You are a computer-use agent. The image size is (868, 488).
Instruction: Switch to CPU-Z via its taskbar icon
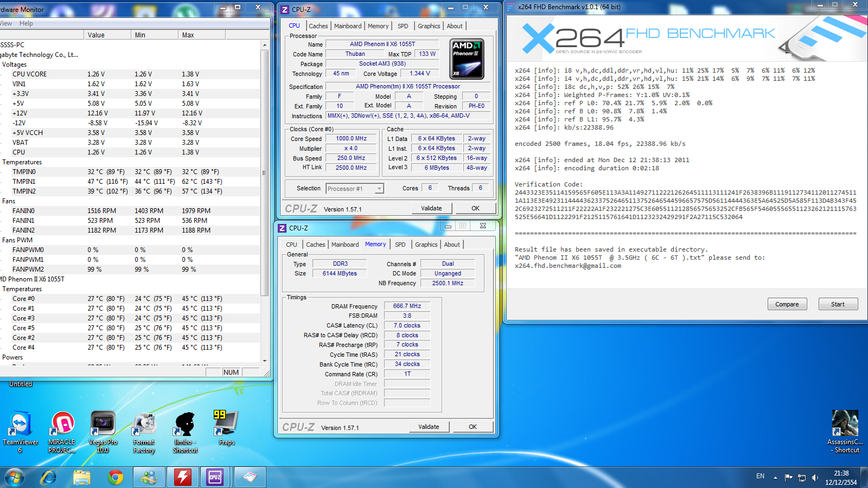tap(215, 477)
